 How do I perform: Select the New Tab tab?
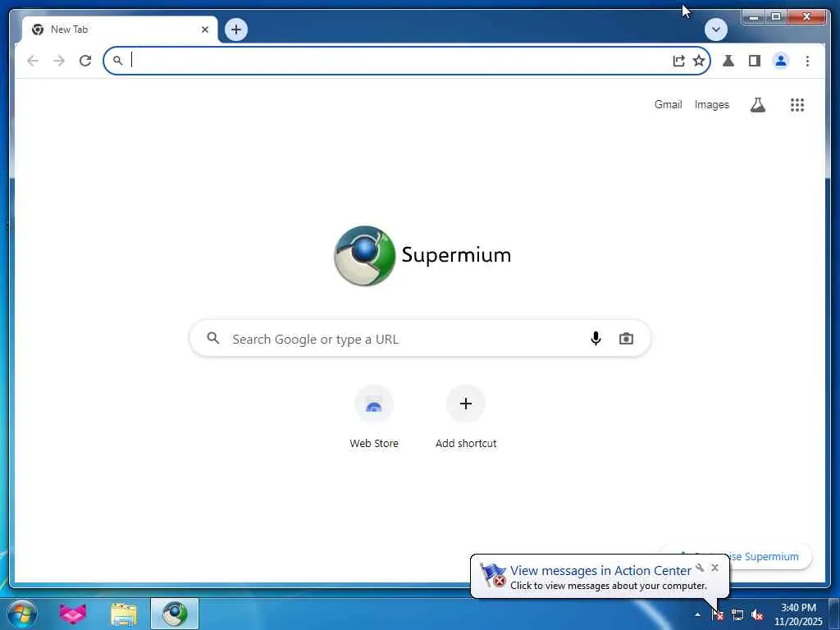pos(120,30)
